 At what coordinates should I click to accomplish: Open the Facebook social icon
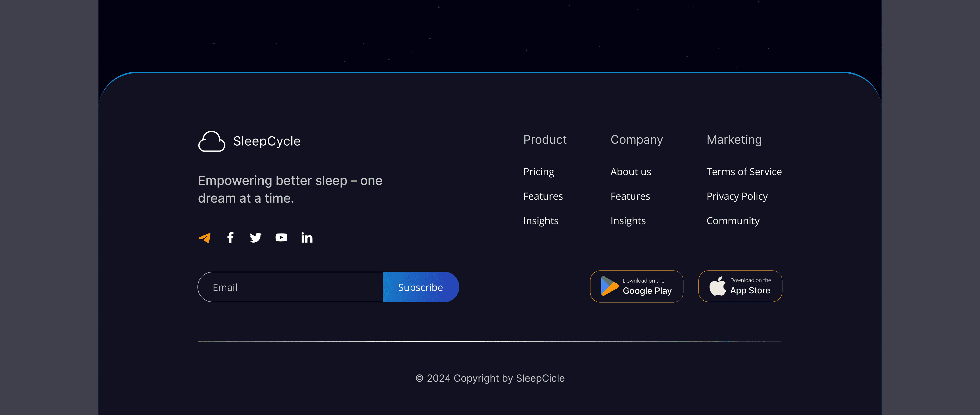pyautogui.click(x=230, y=238)
